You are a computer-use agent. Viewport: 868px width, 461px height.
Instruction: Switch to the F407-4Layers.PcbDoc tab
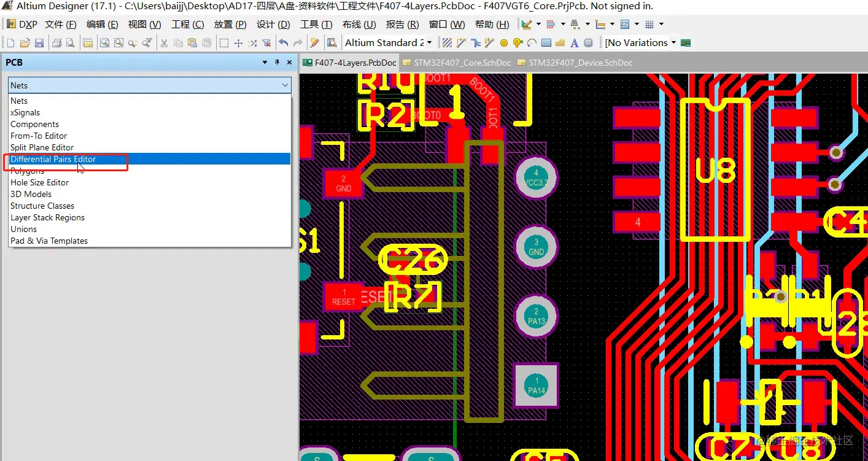(x=350, y=63)
